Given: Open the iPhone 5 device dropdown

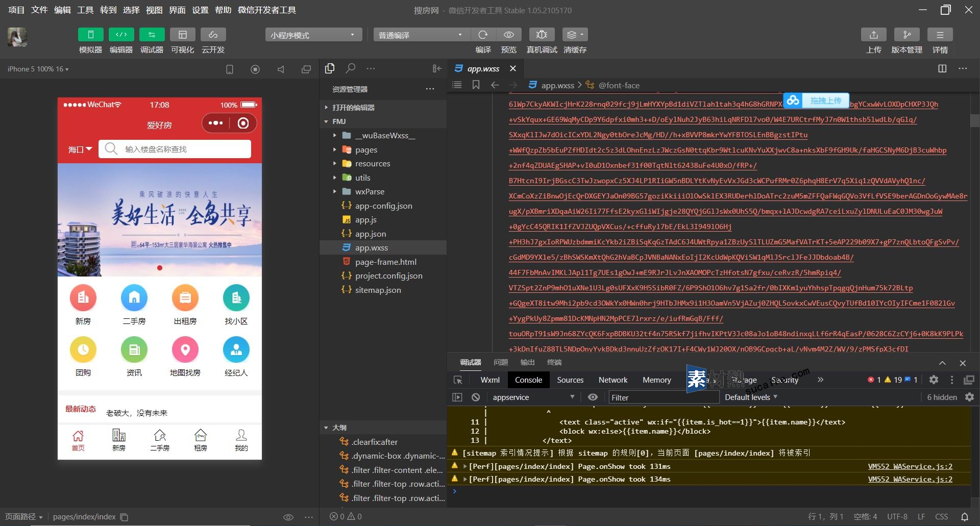Looking at the screenshot, I should click(x=38, y=69).
